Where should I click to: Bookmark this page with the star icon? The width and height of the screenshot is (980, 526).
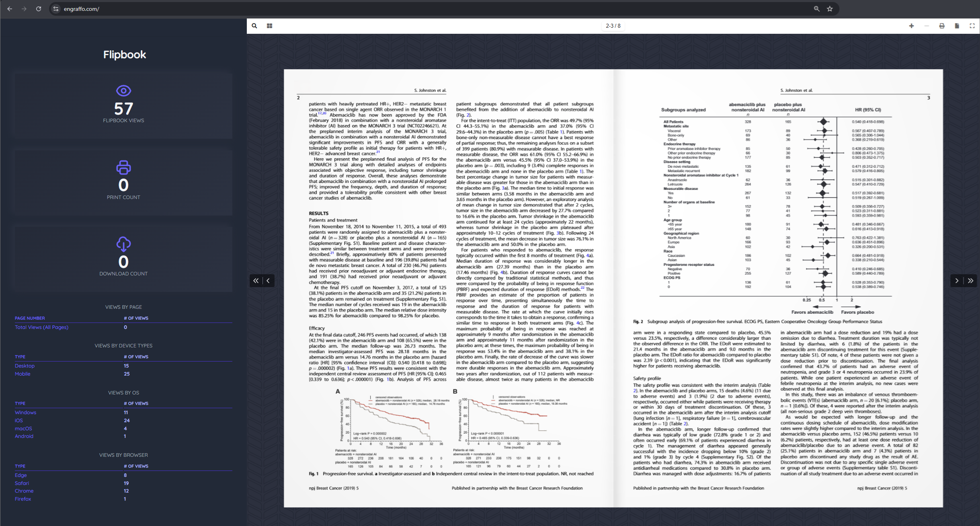830,9
